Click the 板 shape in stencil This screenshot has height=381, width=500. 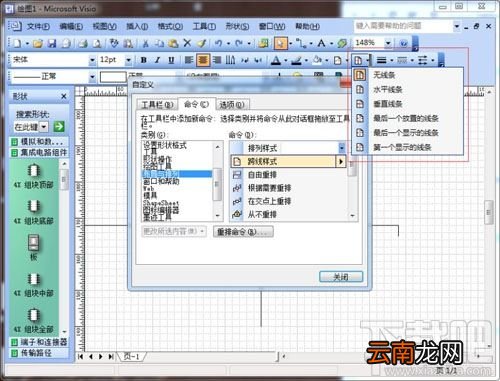33,248
